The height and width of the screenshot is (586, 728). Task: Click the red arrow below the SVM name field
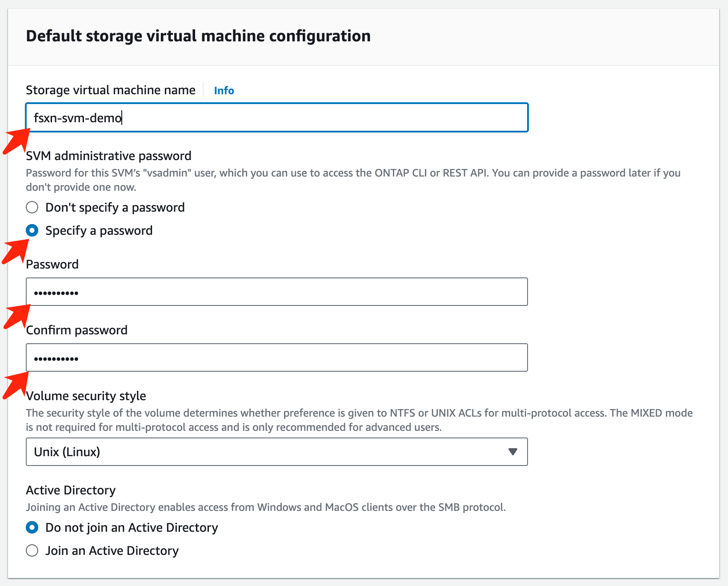point(16,141)
